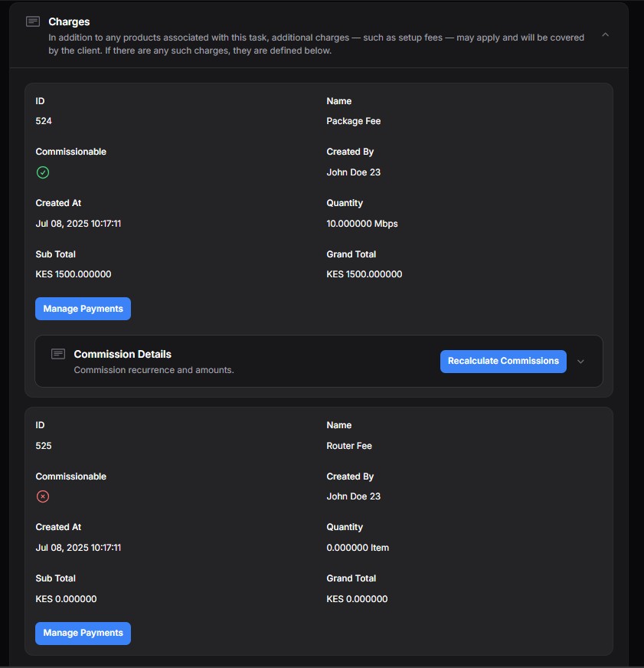Click Created By John Doe 23 for charge 524
The image size is (644, 668).
[354, 172]
